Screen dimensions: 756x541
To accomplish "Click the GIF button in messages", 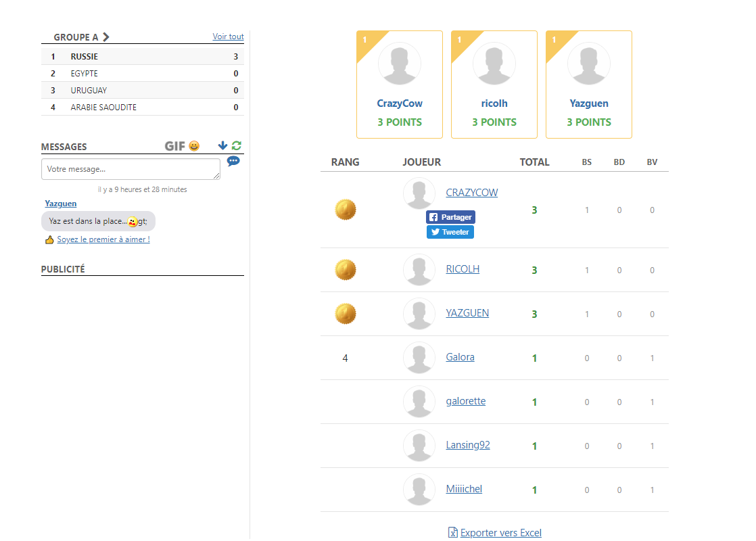I will pyautogui.click(x=174, y=146).
